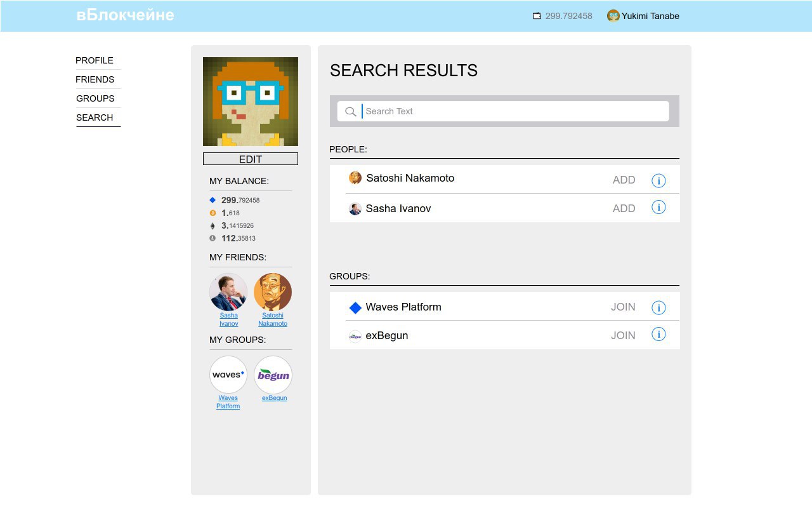
Task: Click Satoshi Nakamoto's small avatar in results
Action: [355, 178]
